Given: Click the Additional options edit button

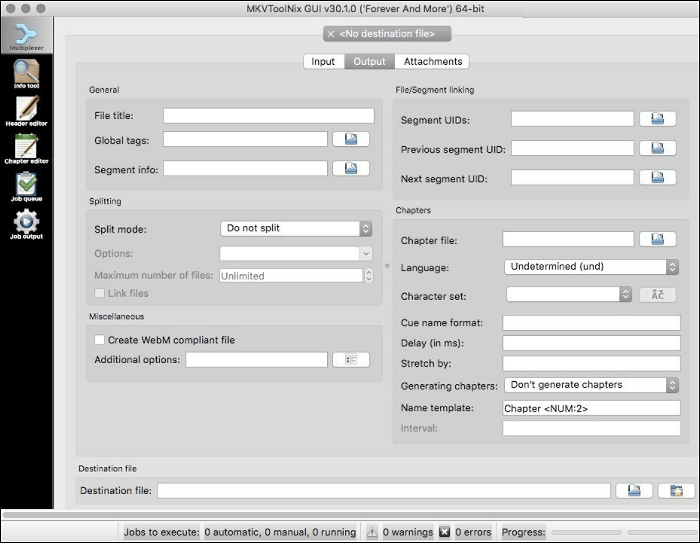Looking at the screenshot, I should point(351,359).
